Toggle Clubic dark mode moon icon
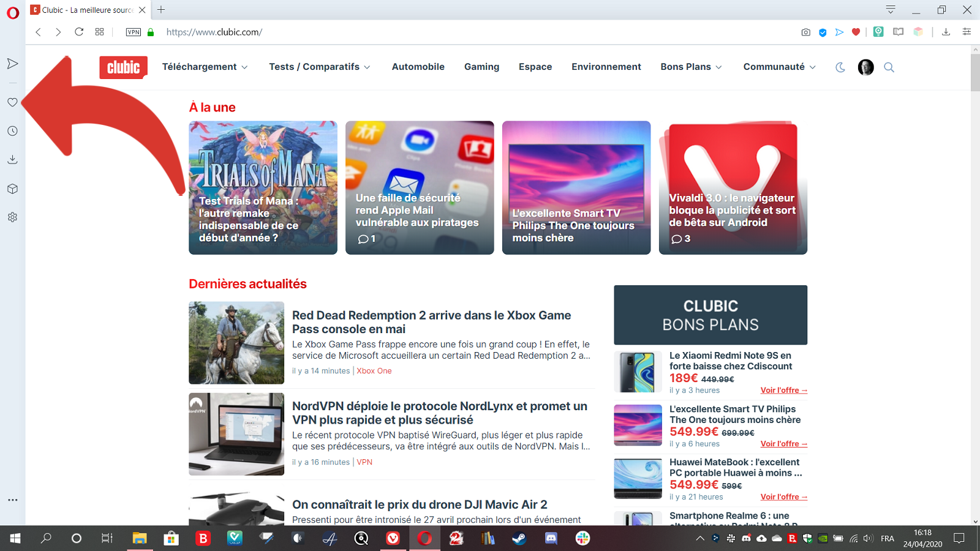 pyautogui.click(x=840, y=67)
